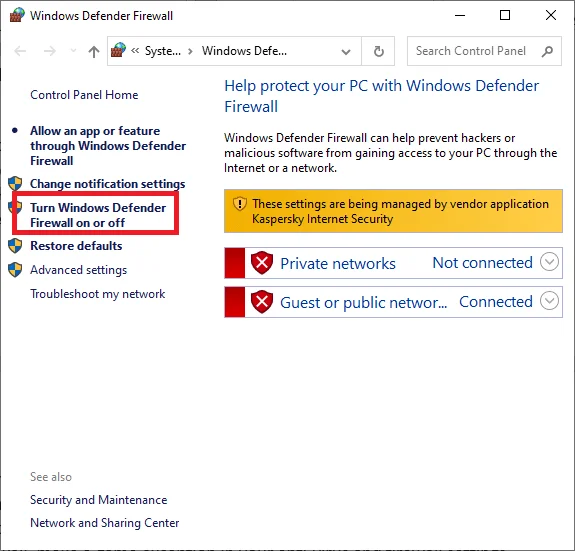This screenshot has width=575, height=551.
Task: Click the red shield icon beside Private networks
Action: pos(262,263)
